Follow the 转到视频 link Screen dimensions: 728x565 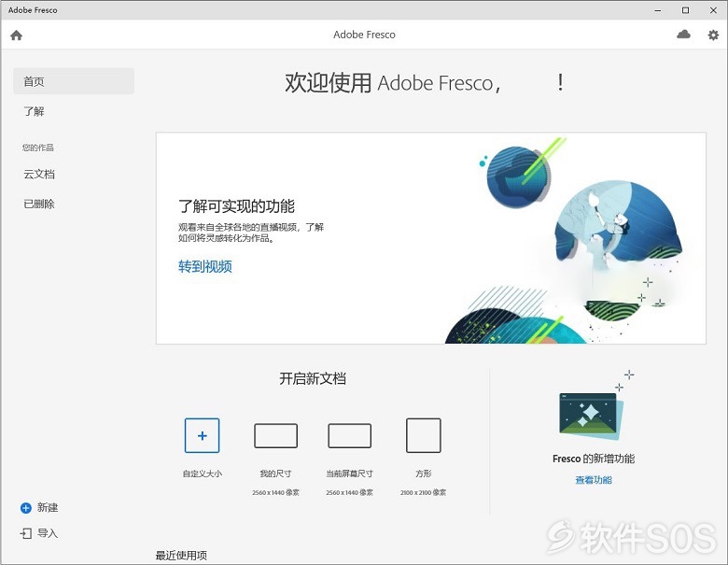[x=205, y=266]
